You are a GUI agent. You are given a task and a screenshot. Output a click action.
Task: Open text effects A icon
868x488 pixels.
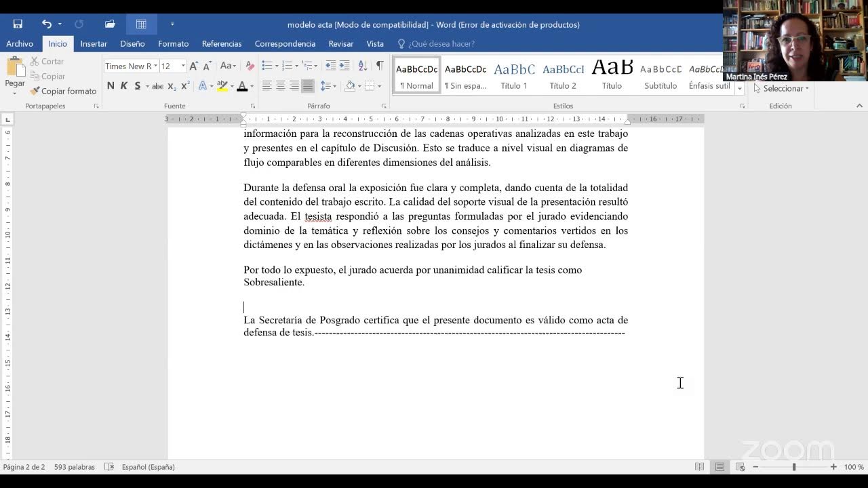pos(202,86)
